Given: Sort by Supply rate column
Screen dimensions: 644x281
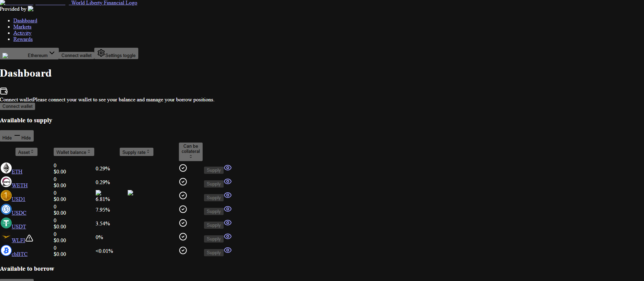Looking at the screenshot, I should (137, 152).
